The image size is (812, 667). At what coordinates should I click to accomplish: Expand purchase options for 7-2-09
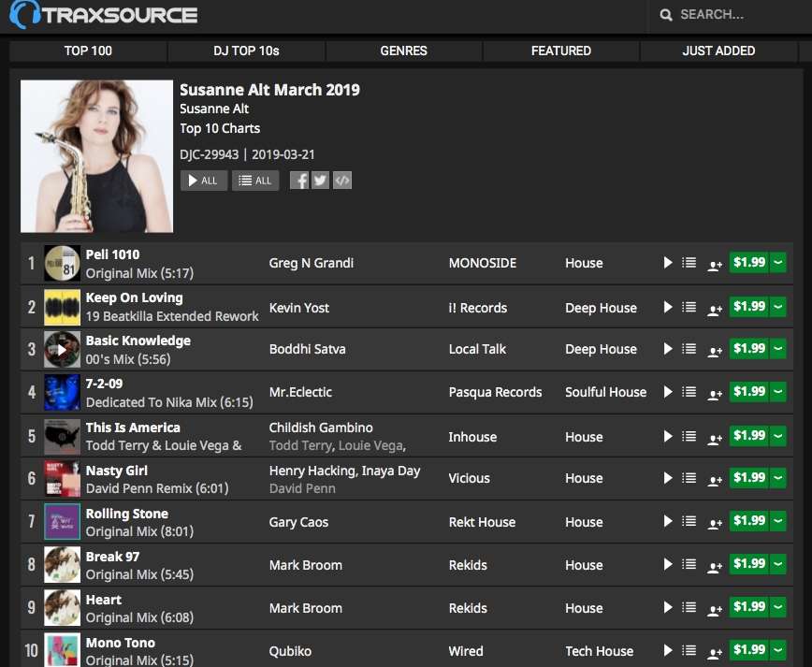coord(777,391)
